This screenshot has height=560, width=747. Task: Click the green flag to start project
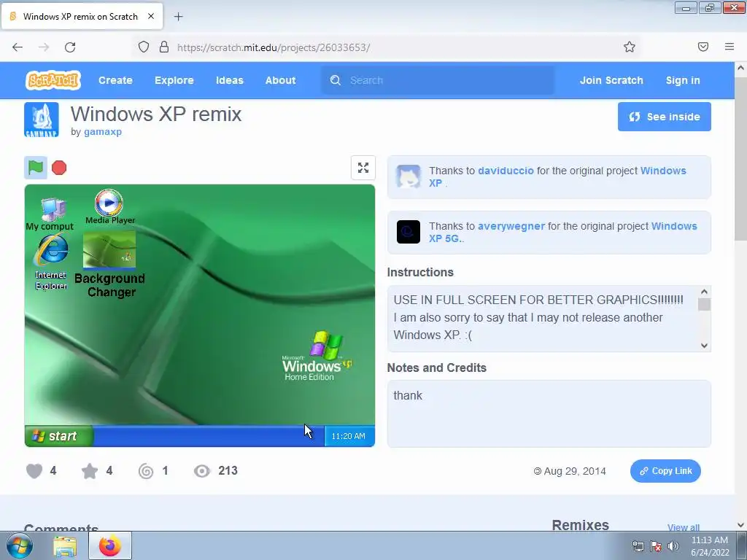36,168
